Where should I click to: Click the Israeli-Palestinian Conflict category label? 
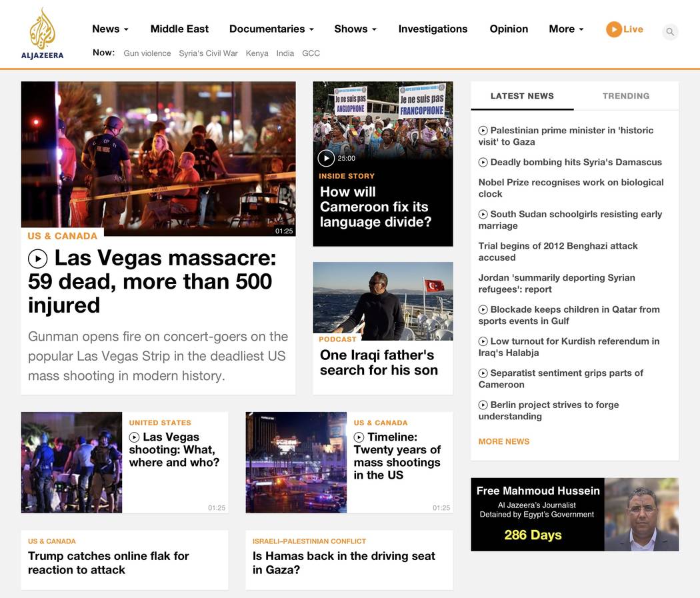[x=309, y=541]
